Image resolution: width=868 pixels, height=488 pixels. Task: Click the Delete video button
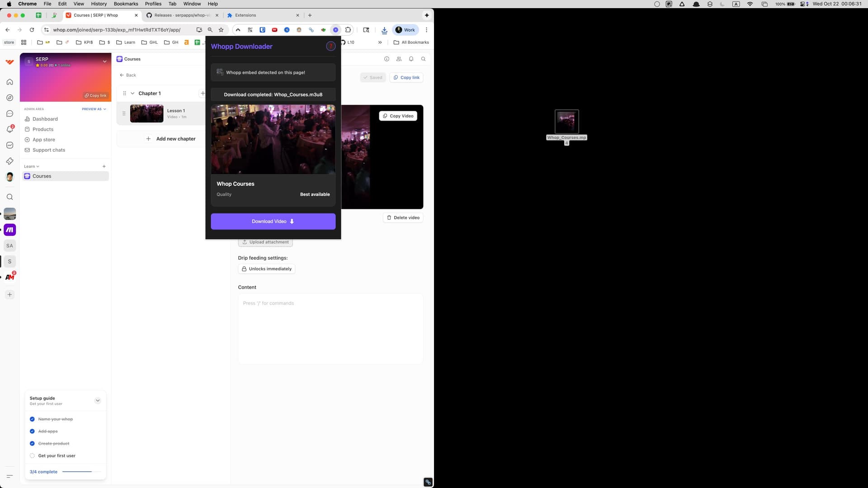click(402, 217)
